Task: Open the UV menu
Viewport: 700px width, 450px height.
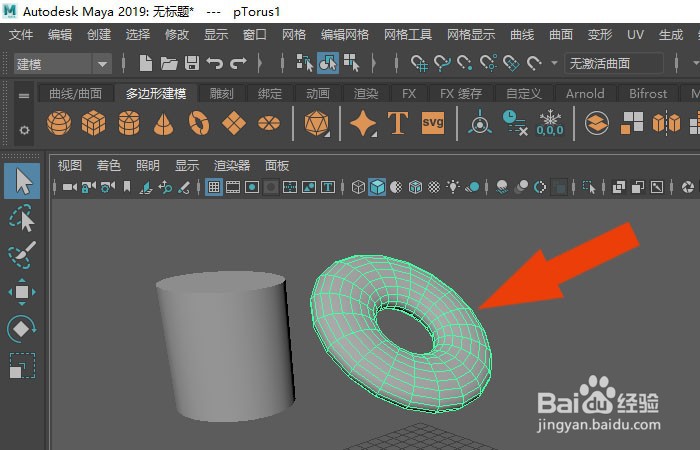Action: coord(635,34)
